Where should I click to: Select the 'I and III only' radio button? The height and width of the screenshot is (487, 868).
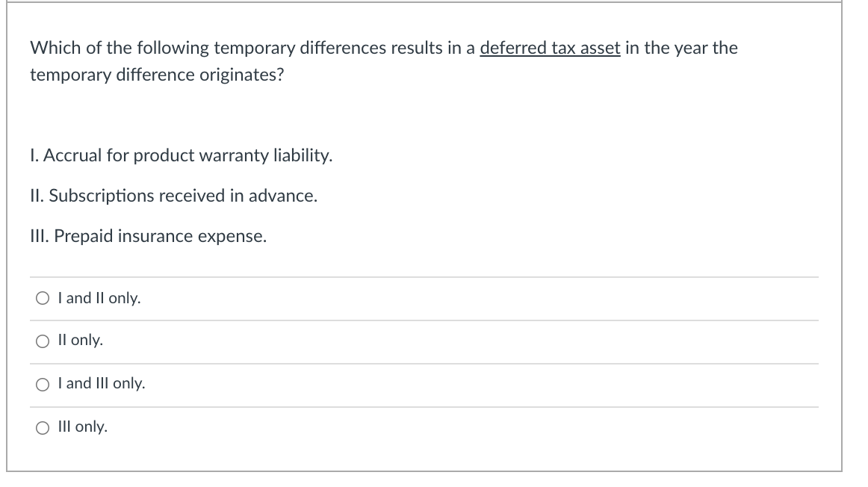point(43,383)
